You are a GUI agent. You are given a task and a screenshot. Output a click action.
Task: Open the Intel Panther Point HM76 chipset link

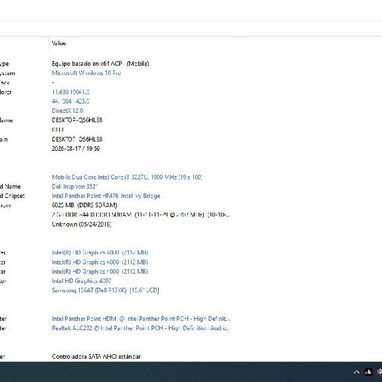pos(106,196)
